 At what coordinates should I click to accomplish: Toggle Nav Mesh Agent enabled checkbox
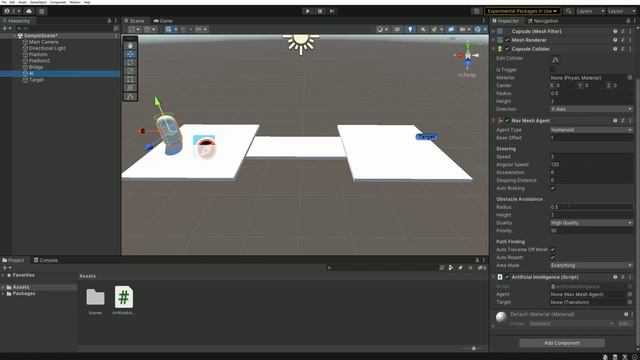(507, 120)
